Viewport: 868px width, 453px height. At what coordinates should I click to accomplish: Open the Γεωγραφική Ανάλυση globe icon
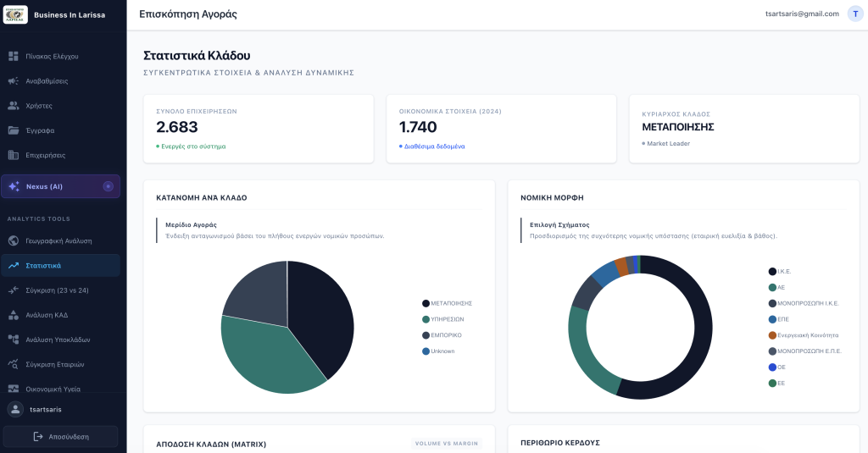pos(14,241)
